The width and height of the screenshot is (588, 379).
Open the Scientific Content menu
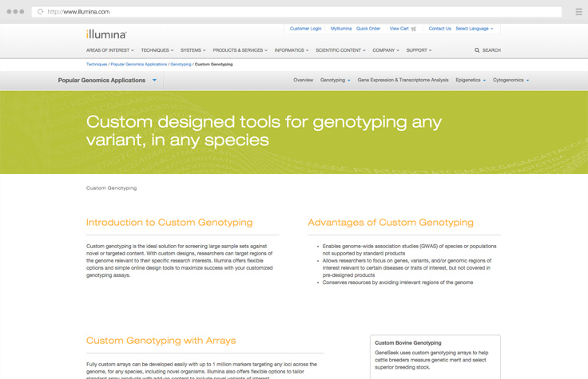(x=340, y=50)
